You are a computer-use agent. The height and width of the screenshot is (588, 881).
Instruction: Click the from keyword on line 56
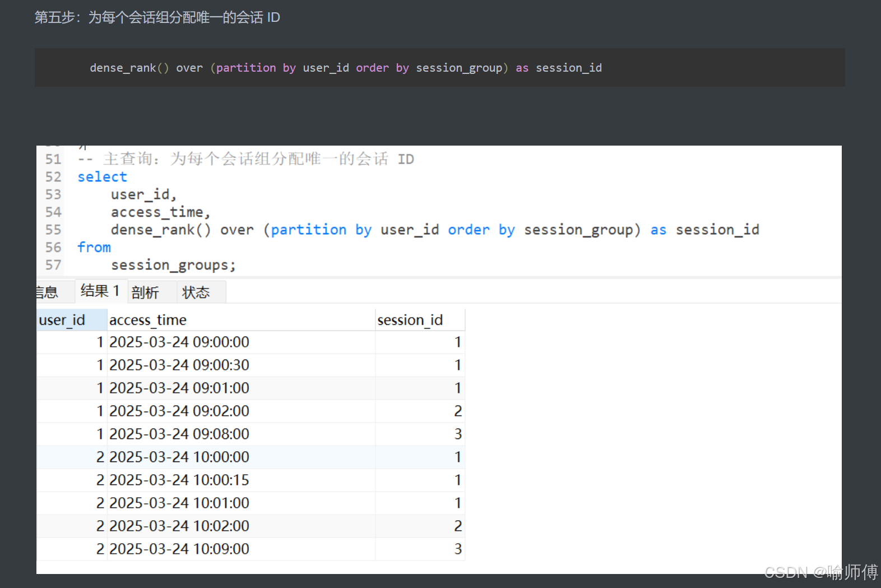(x=94, y=248)
